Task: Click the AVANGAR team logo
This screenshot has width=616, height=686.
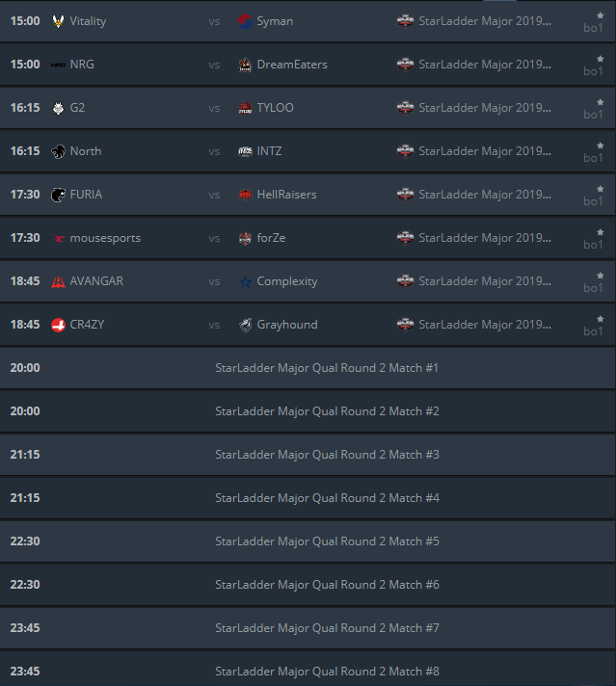Action: click(x=59, y=281)
